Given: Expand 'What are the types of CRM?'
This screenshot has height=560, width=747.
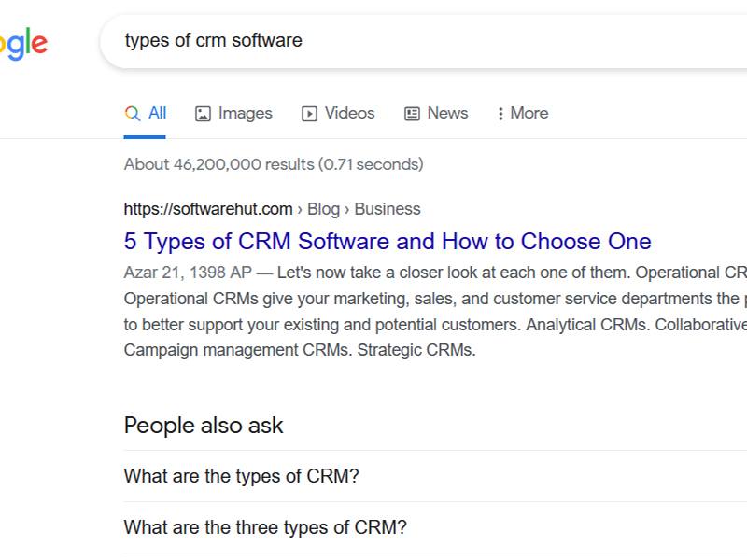Looking at the screenshot, I should pos(241,476).
